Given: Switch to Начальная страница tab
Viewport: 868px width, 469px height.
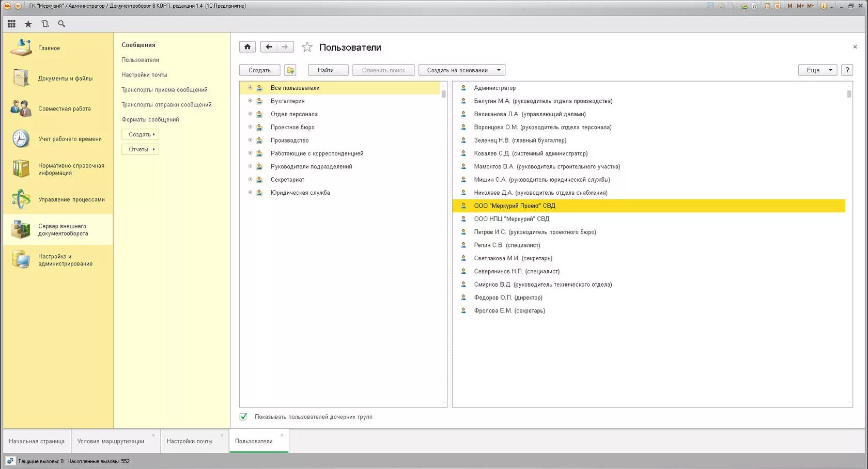Looking at the screenshot, I should pyautogui.click(x=37, y=441).
